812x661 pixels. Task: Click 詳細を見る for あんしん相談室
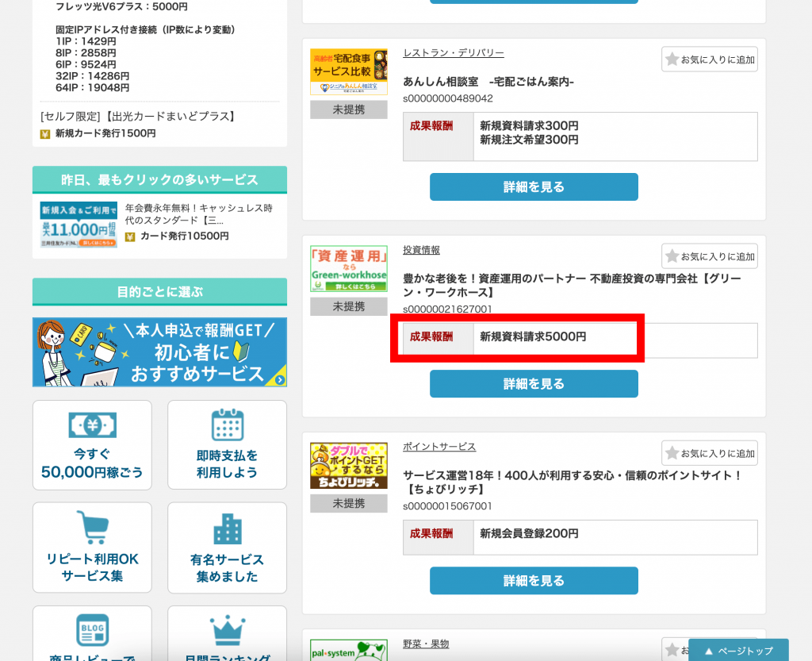[534, 187]
